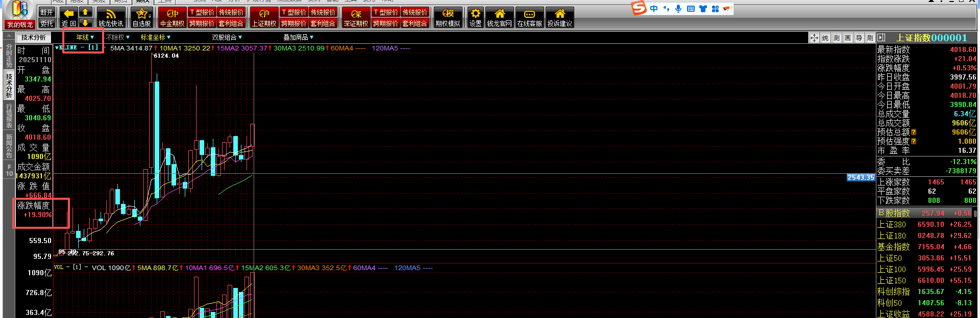Click the 2543.35 price axis marker
The image size is (980, 318).
861,177
